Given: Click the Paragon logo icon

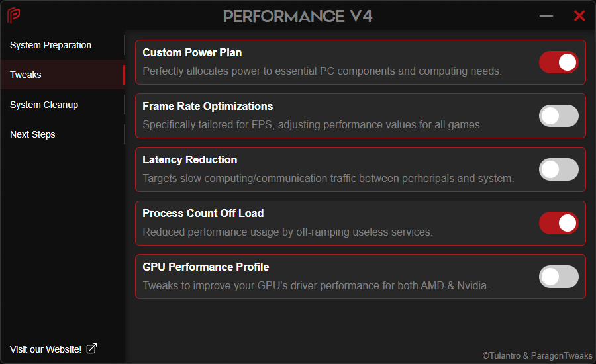Looking at the screenshot, I should click(13, 15).
